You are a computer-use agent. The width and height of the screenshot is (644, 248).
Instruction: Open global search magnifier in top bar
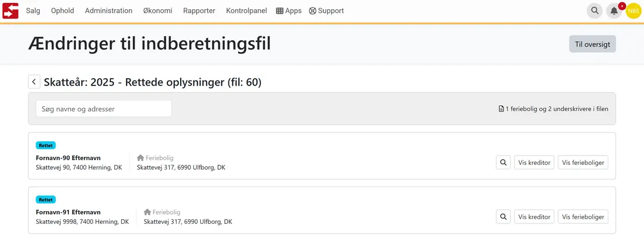pyautogui.click(x=595, y=11)
